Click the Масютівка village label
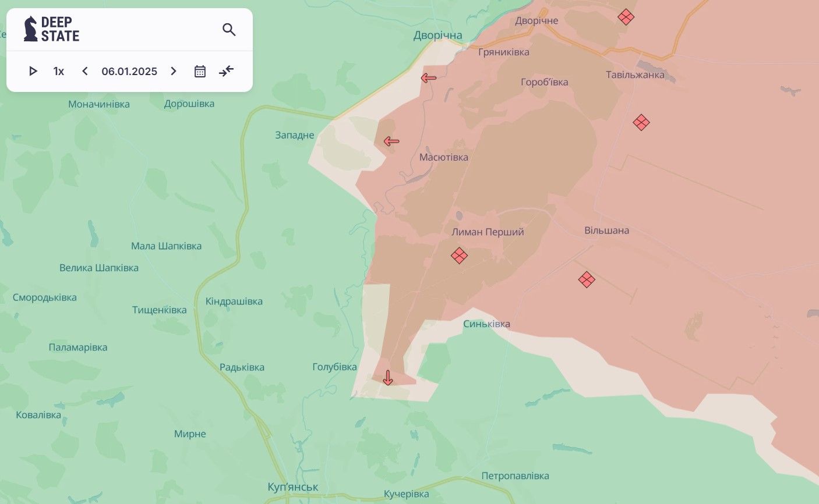Image resolution: width=819 pixels, height=504 pixels. (443, 157)
